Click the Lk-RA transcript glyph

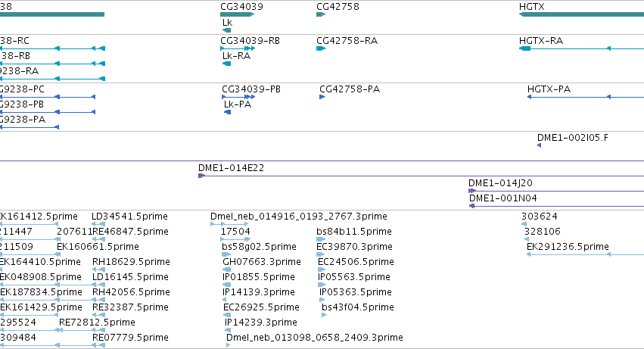tap(226, 64)
